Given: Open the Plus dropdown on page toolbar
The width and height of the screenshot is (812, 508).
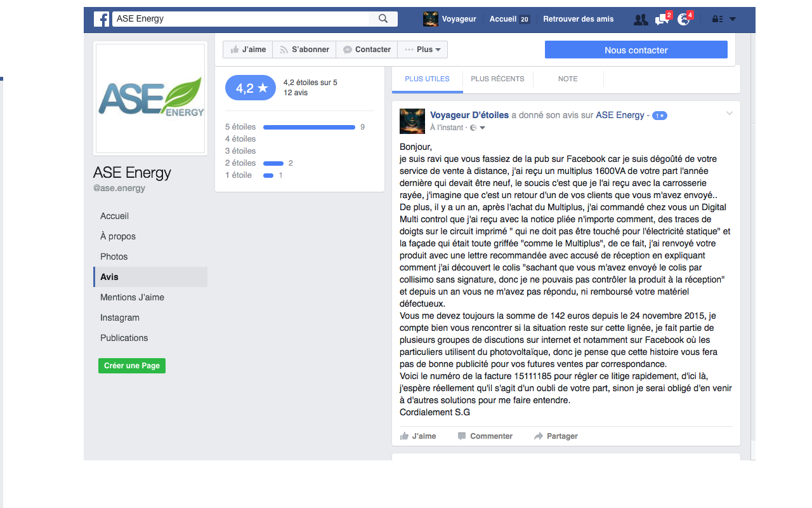Looking at the screenshot, I should (x=422, y=50).
